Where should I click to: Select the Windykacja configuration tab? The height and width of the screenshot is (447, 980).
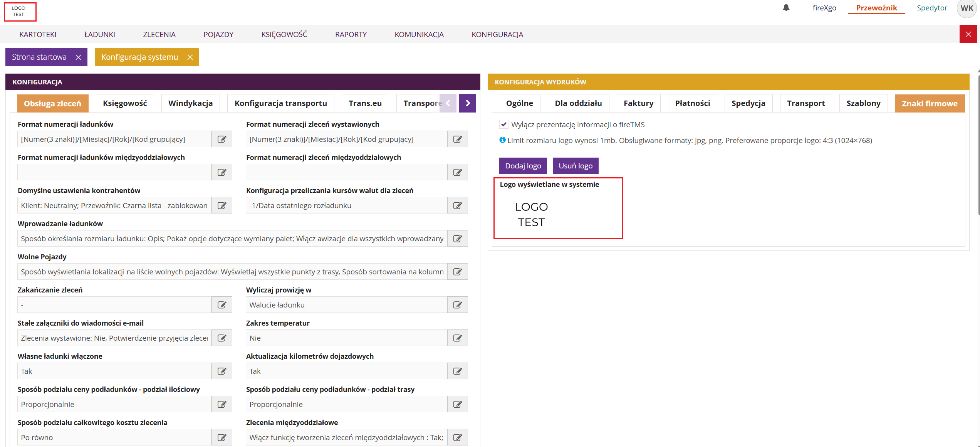(190, 103)
